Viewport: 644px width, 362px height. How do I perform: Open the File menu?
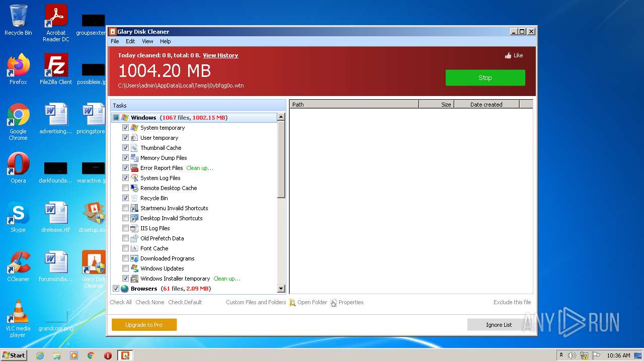tap(115, 41)
